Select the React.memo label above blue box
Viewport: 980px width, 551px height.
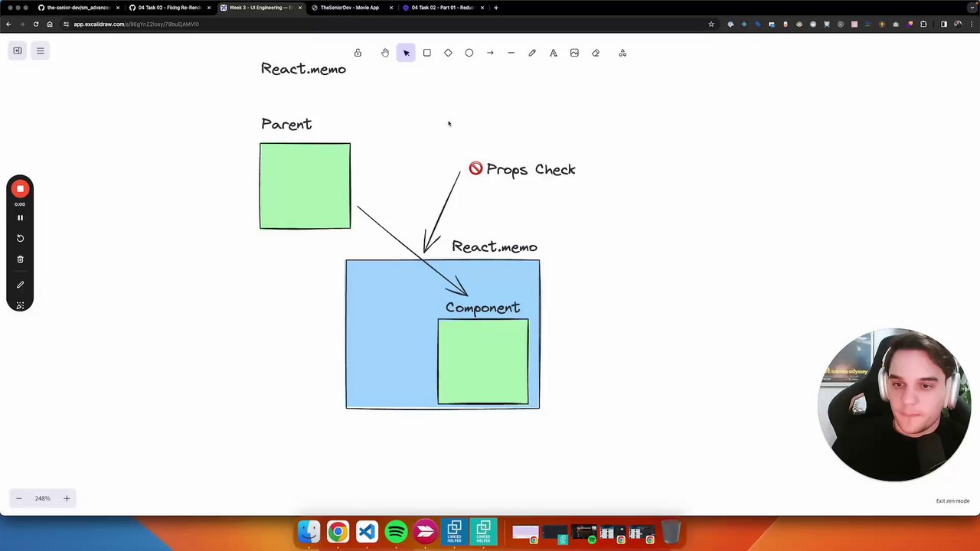coord(495,247)
